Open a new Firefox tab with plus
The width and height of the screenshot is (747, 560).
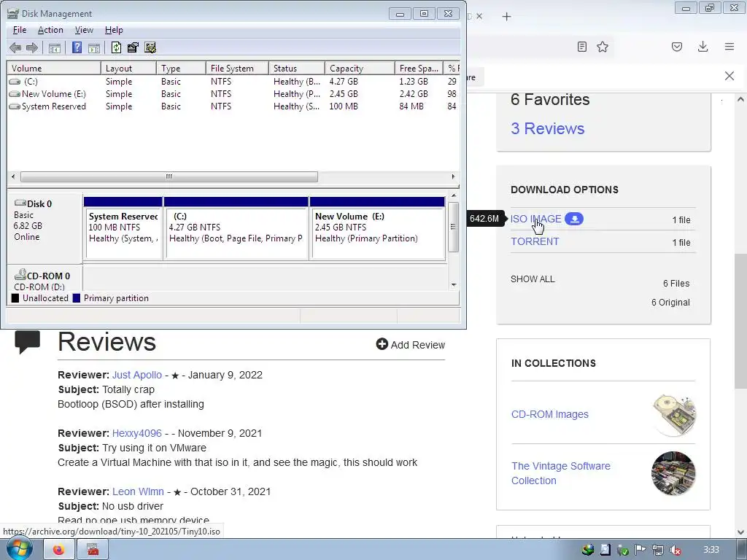point(506,17)
